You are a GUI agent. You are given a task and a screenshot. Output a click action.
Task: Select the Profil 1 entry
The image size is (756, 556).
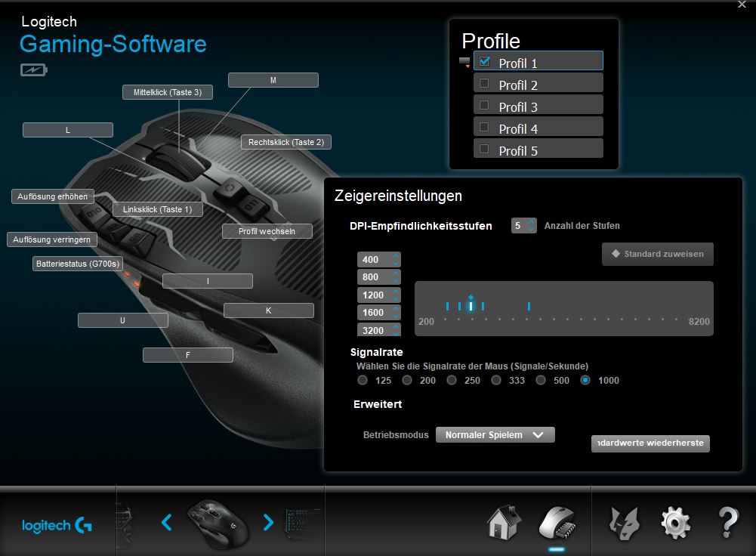click(538, 61)
